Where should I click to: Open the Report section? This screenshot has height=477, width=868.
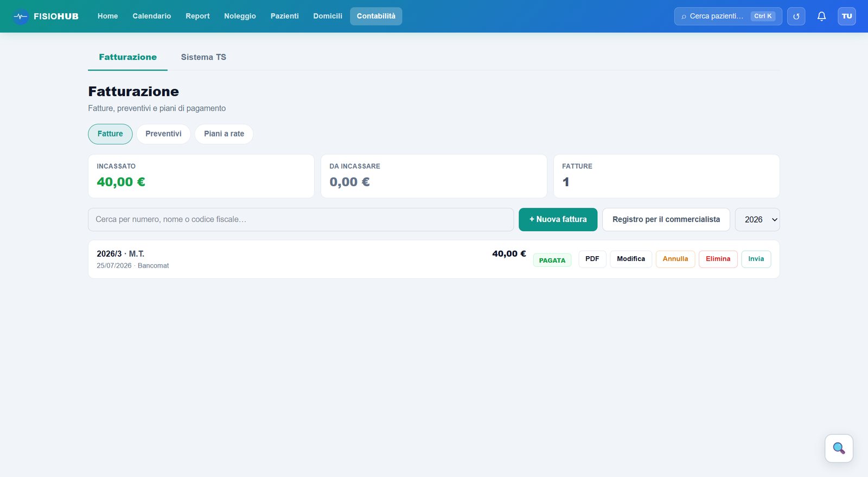[x=197, y=16]
